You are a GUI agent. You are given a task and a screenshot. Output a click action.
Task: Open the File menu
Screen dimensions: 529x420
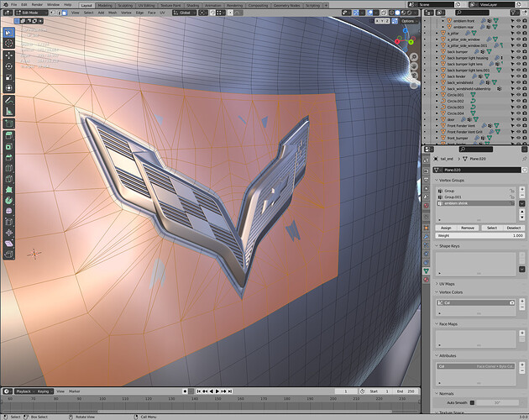pos(13,5)
